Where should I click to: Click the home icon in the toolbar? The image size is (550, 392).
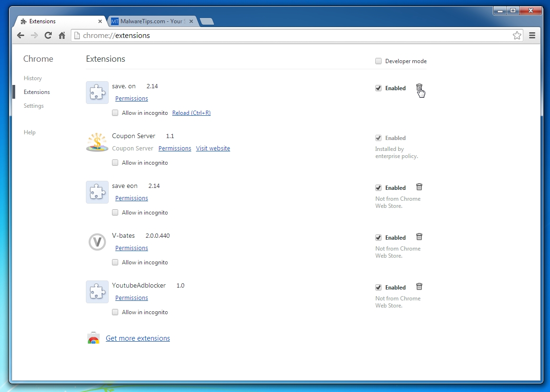[x=62, y=35]
